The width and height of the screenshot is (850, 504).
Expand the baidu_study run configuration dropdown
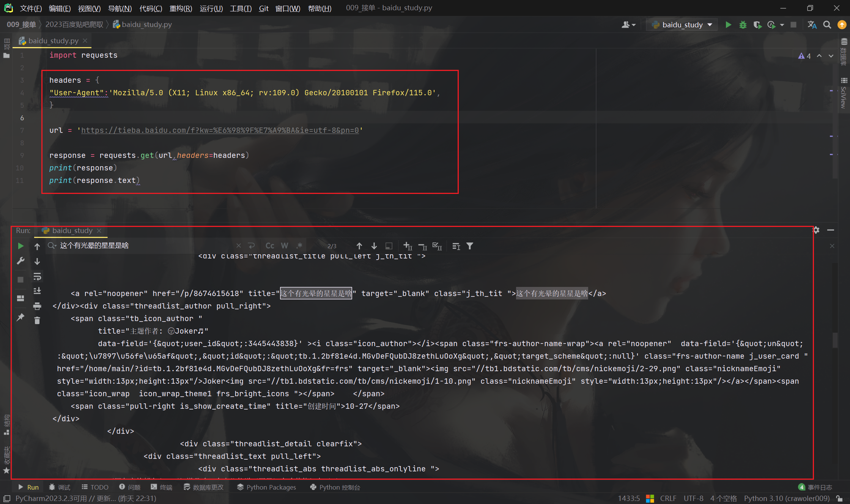[x=710, y=25]
